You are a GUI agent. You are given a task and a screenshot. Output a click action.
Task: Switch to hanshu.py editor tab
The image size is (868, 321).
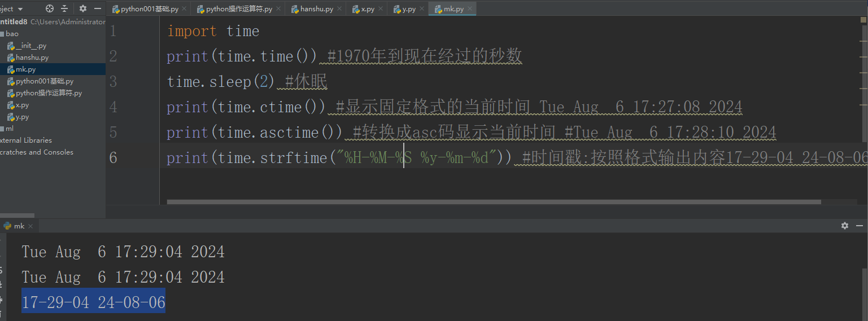[316, 9]
